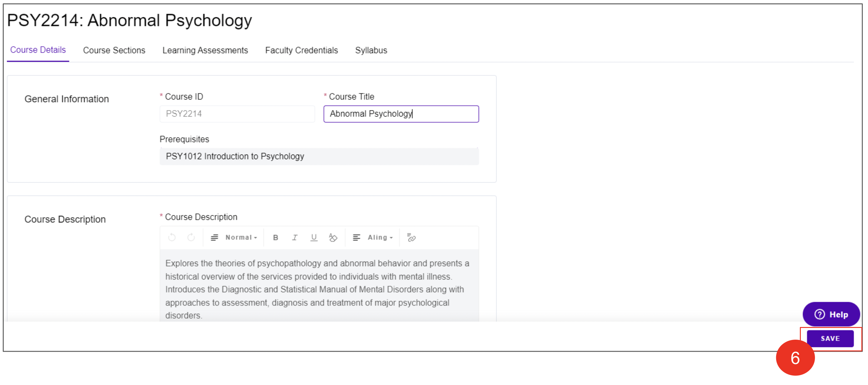868x385 pixels.
Task: Apply underline formatting in description toolbar
Action: click(314, 238)
